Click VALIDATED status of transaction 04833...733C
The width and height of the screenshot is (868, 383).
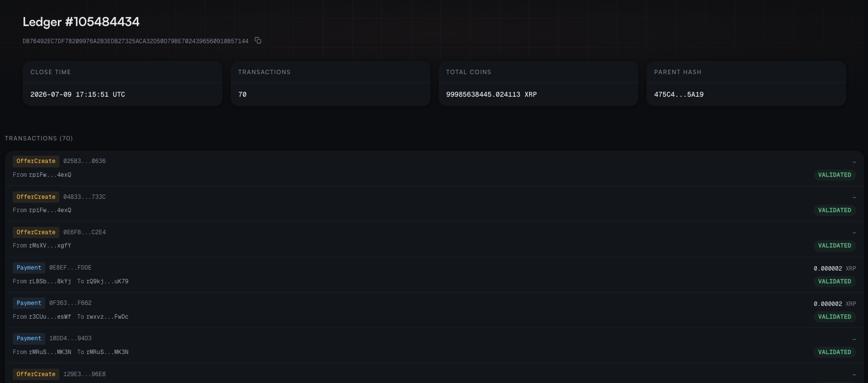tap(835, 210)
